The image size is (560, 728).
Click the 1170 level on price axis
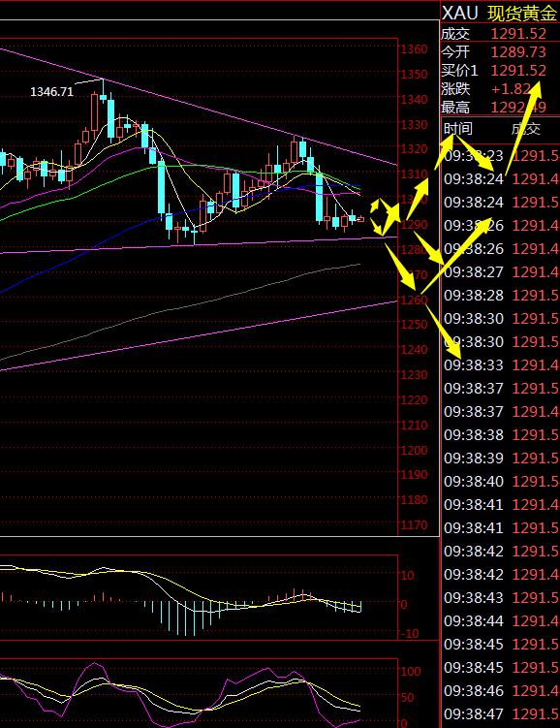[415, 525]
